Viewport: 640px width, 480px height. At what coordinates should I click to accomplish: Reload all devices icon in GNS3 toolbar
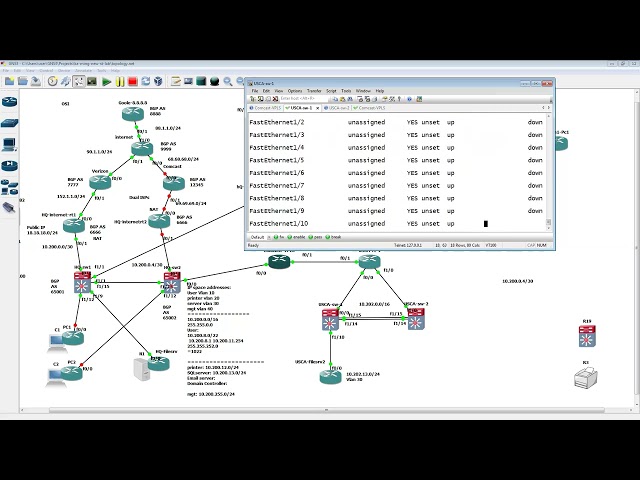point(146,81)
